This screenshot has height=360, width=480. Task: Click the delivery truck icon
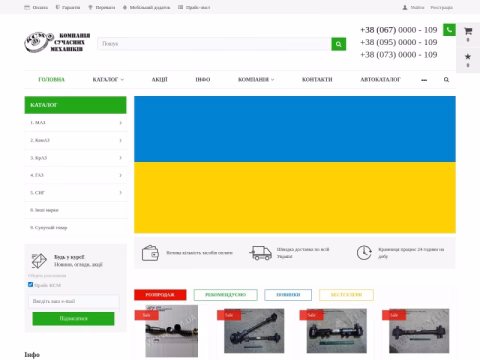(x=261, y=253)
